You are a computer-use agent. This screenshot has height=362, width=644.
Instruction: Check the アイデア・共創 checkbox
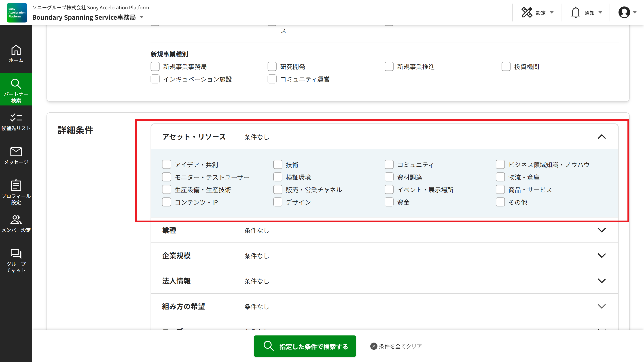coord(167,165)
